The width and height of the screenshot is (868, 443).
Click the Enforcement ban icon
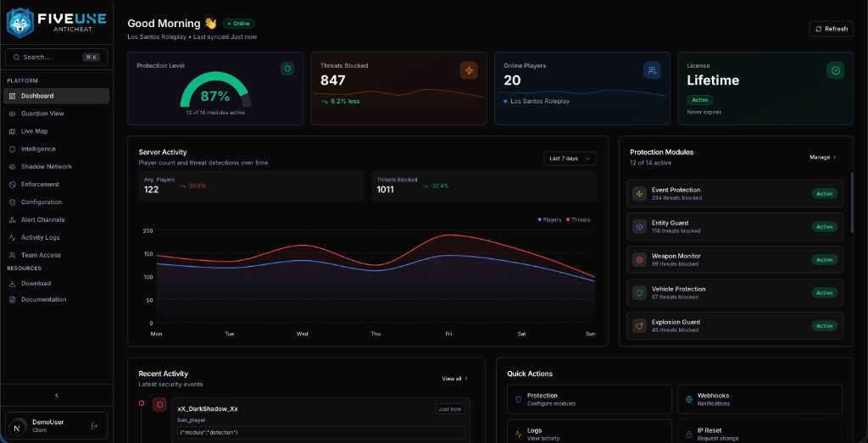pos(12,184)
